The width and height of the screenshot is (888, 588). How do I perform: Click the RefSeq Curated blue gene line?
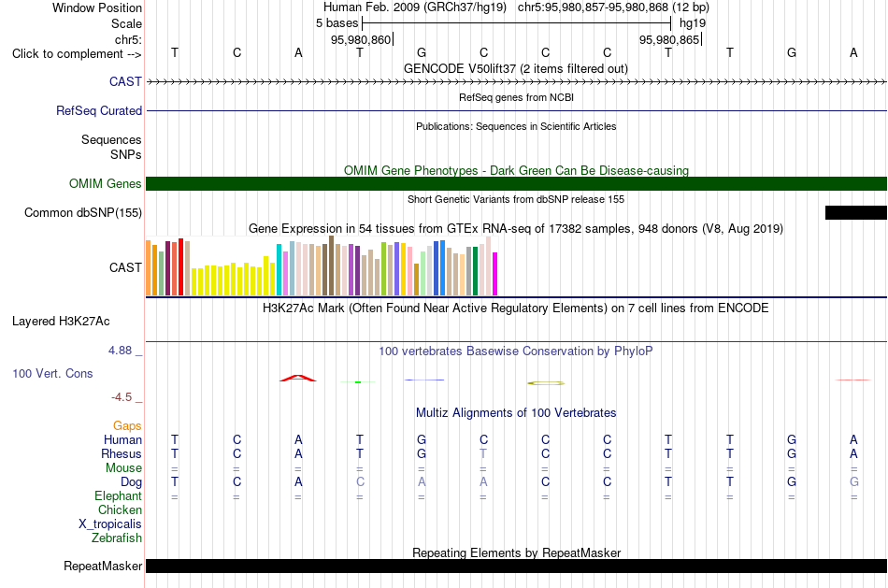click(516, 111)
